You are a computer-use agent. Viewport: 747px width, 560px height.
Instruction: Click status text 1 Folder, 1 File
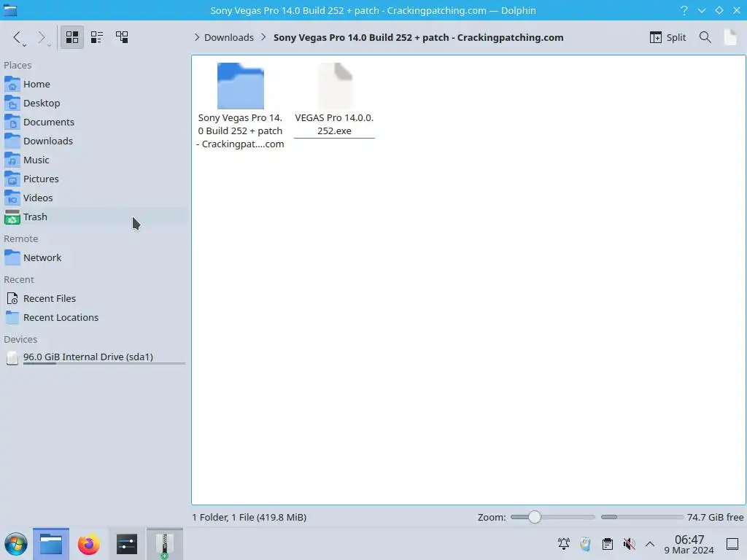pyautogui.click(x=249, y=517)
